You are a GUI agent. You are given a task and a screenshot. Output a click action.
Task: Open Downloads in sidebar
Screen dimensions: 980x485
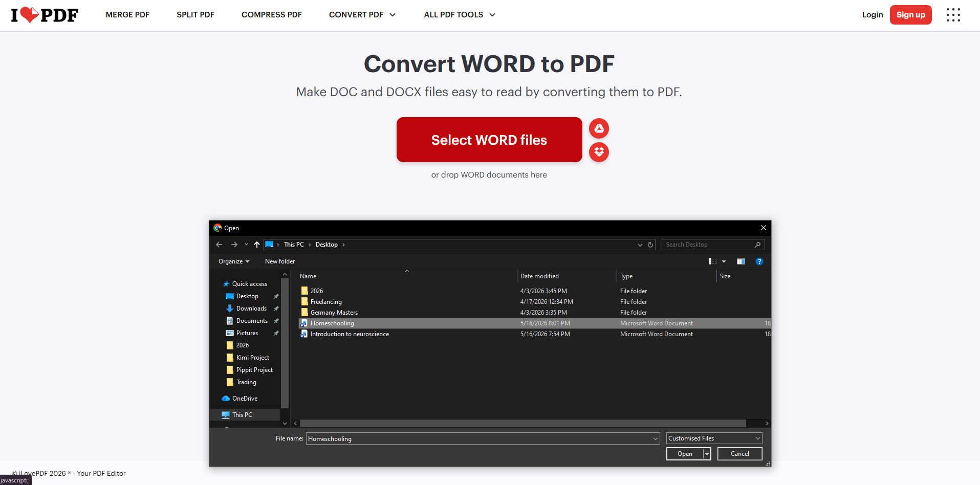(251, 308)
